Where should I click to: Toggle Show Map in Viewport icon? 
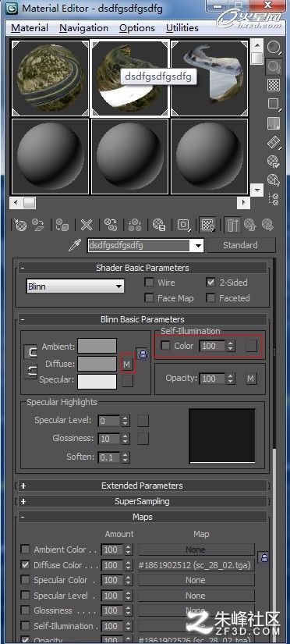click(207, 225)
